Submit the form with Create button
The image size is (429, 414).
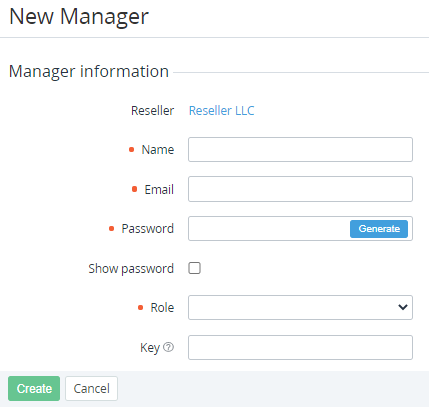(34, 388)
